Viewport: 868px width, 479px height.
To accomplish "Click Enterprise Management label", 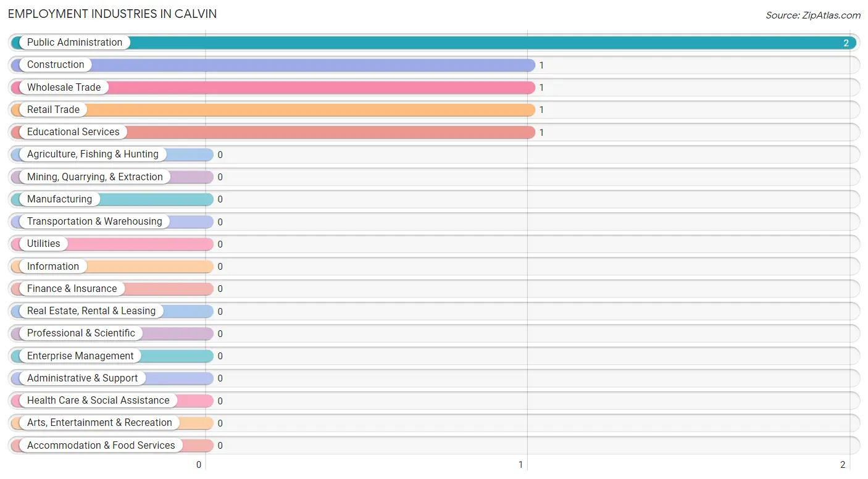I will (x=80, y=356).
